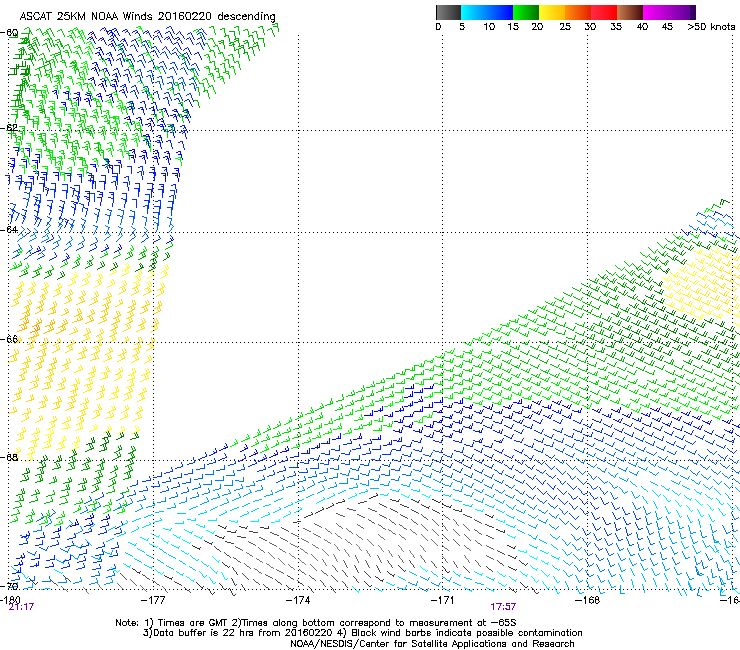The height and width of the screenshot is (650, 740).
Task: Click the '45' legend scale label
Action: tap(667, 27)
